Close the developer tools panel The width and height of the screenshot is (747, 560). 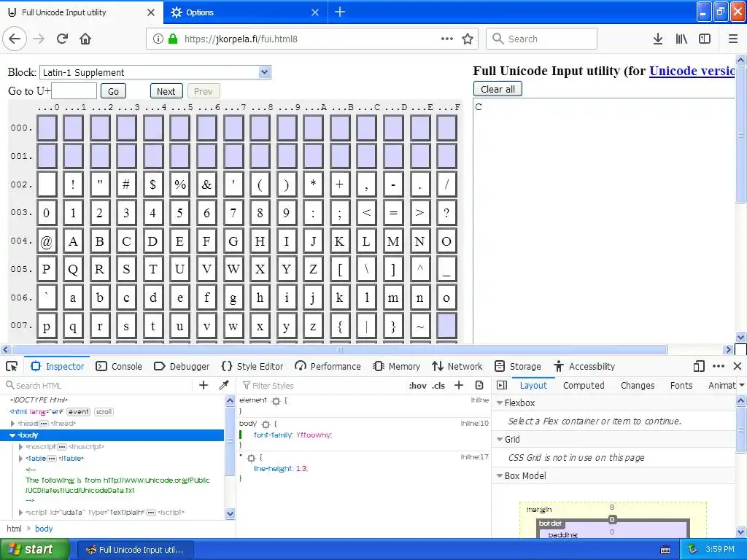[738, 366]
